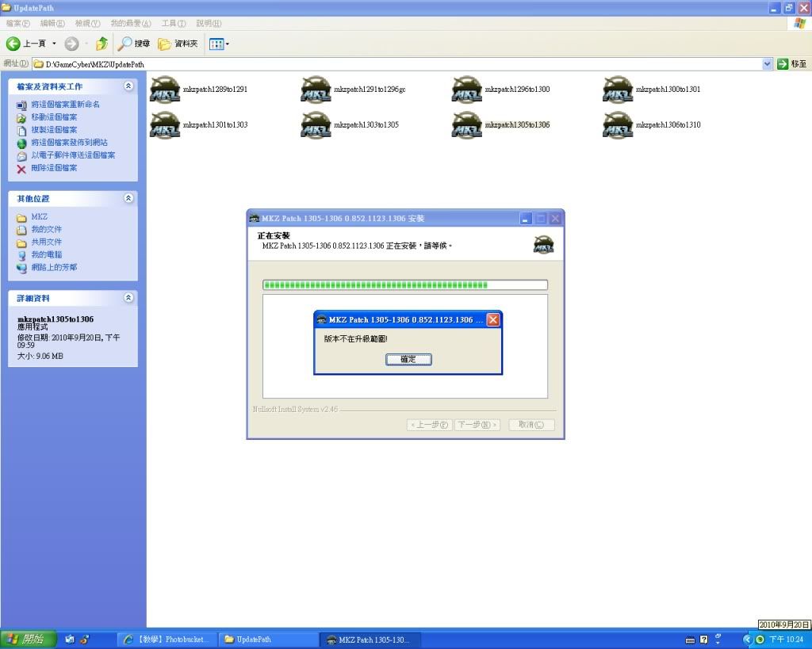Collapse the 檔案及資料夾工作 panel
The height and width of the screenshot is (649, 812).
point(128,86)
